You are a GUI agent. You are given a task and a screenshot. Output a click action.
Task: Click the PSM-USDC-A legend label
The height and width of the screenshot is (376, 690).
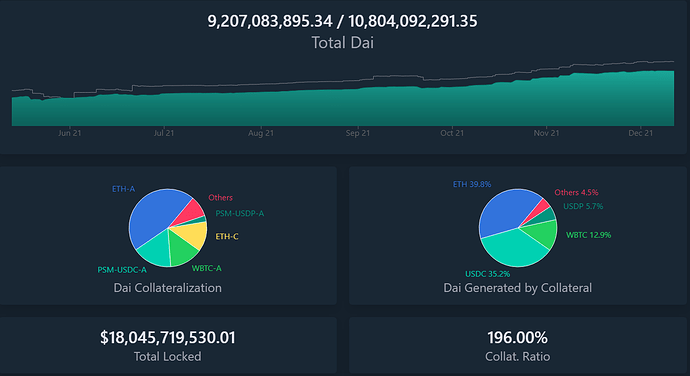122,270
